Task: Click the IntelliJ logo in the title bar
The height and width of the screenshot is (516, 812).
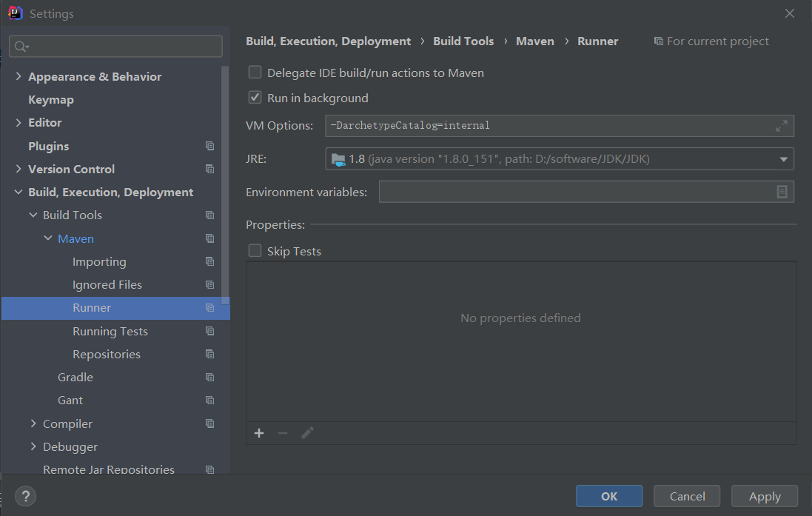Action: pyautogui.click(x=16, y=13)
